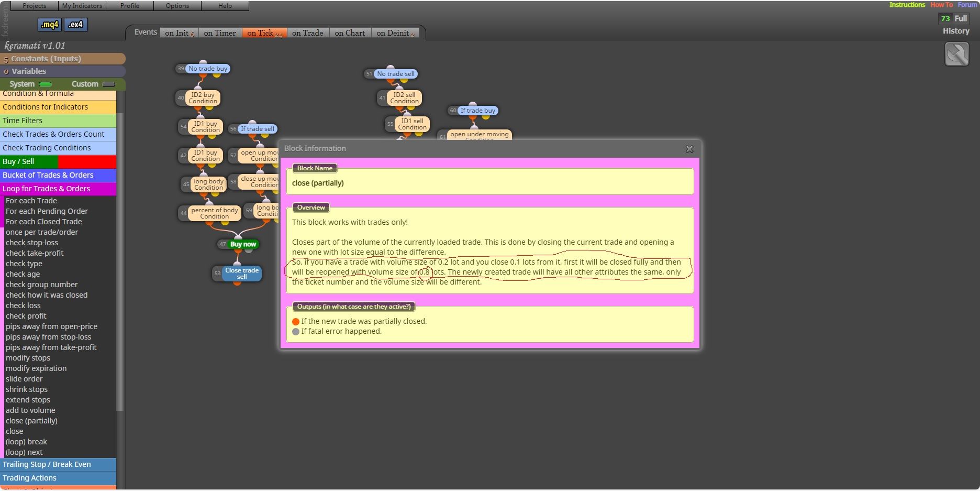Open the Profile menu
980x491 pixels.
(x=130, y=6)
